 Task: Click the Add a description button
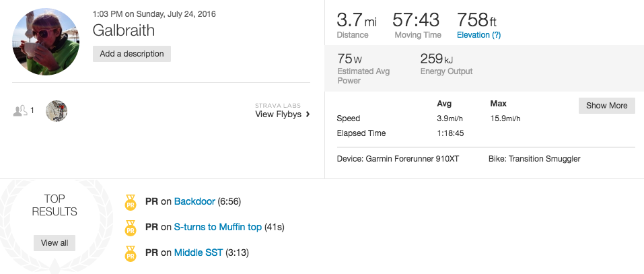coord(132,54)
